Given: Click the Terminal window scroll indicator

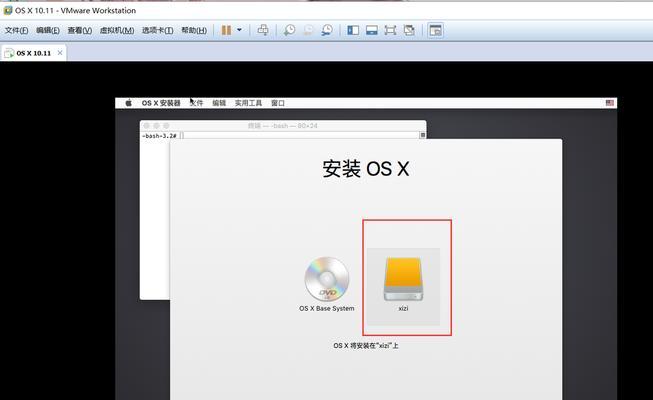Looking at the screenshot, I should tap(422, 135).
